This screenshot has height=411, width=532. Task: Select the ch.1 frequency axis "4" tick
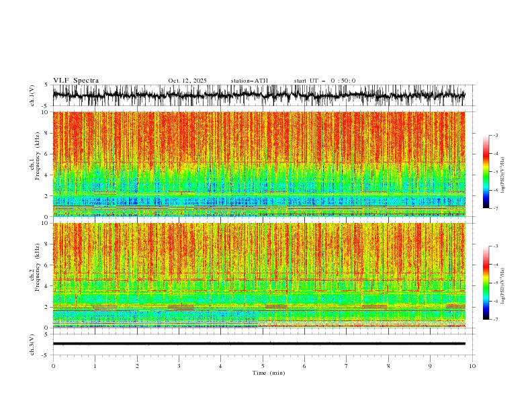click(48, 175)
